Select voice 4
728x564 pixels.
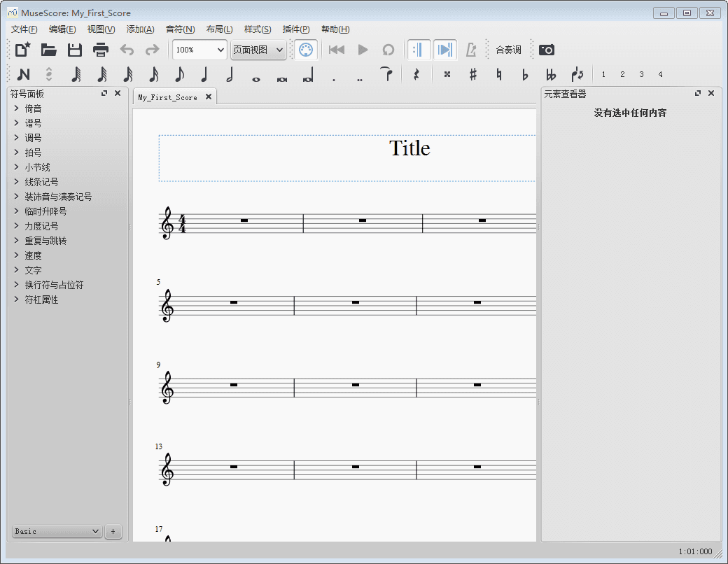(660, 74)
